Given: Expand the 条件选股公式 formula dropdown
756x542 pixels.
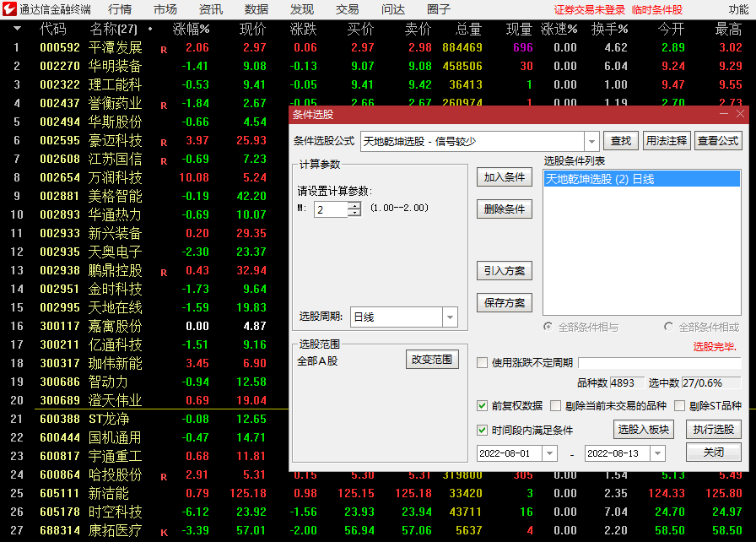Looking at the screenshot, I should tap(591, 141).
